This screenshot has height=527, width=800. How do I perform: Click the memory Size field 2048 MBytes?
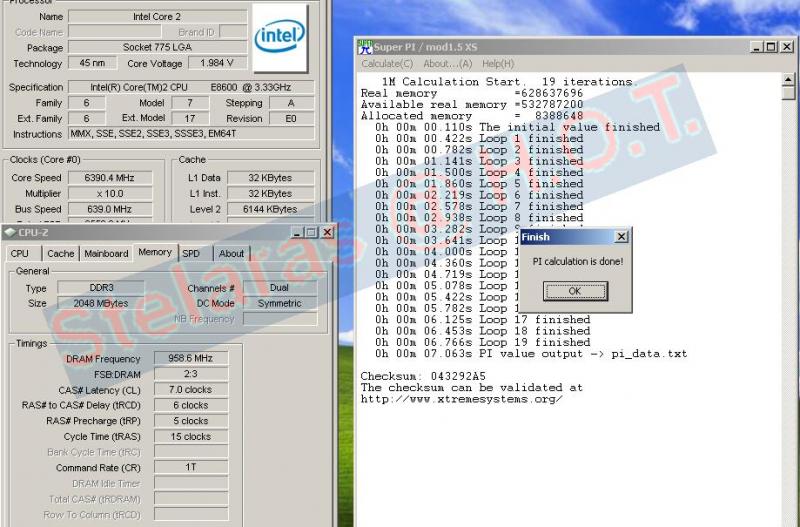pyautogui.click(x=101, y=303)
